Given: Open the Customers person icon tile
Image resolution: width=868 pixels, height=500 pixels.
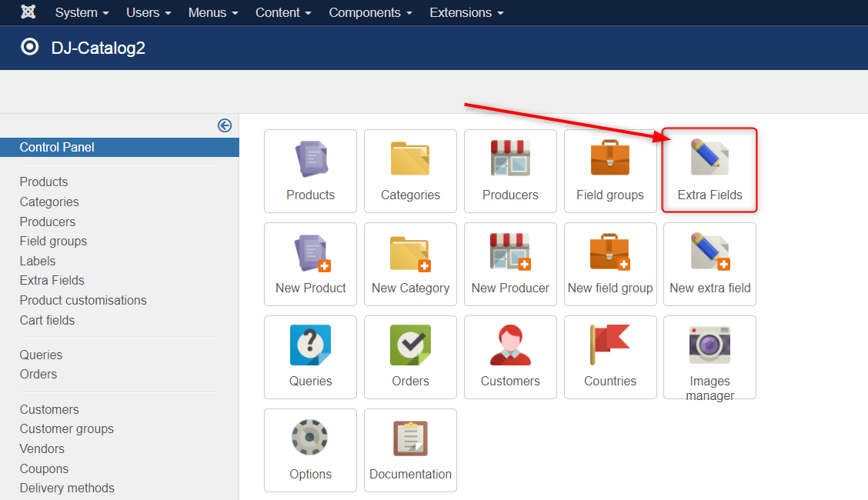Looking at the screenshot, I should 510,357.
